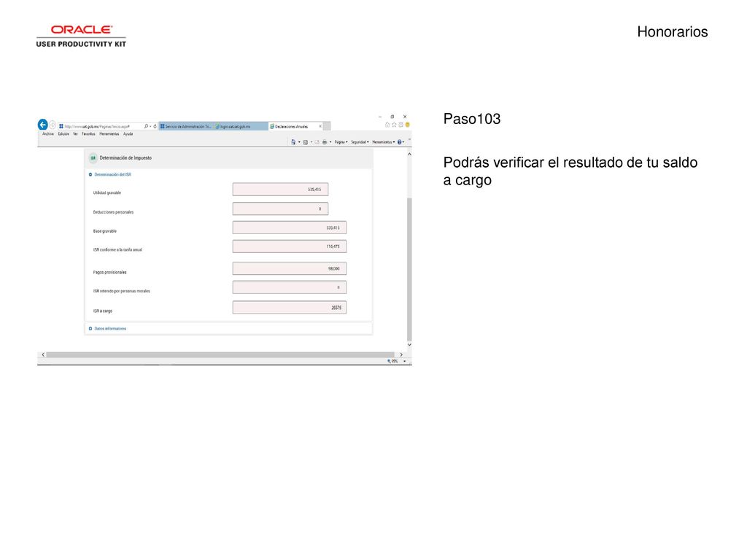
Task: Open the Ver menu
Action: pyautogui.click(x=75, y=134)
